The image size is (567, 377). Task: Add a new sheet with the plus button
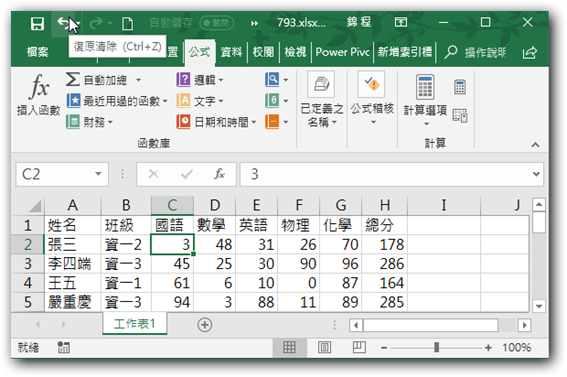click(x=205, y=325)
